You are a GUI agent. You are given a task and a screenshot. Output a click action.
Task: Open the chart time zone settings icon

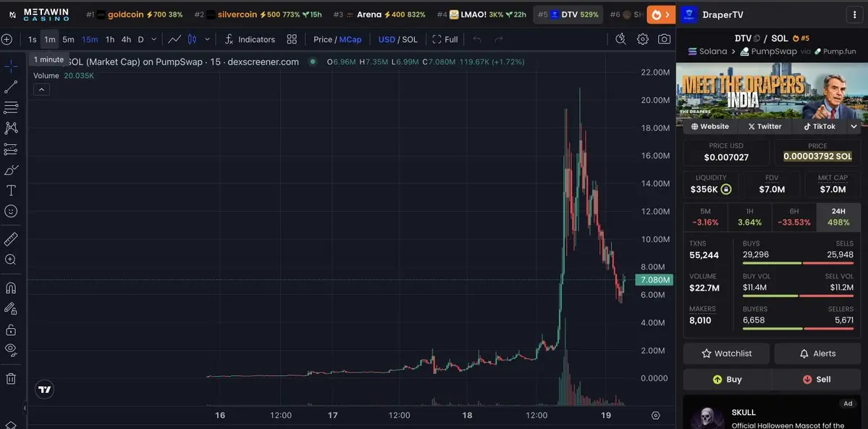pos(656,416)
